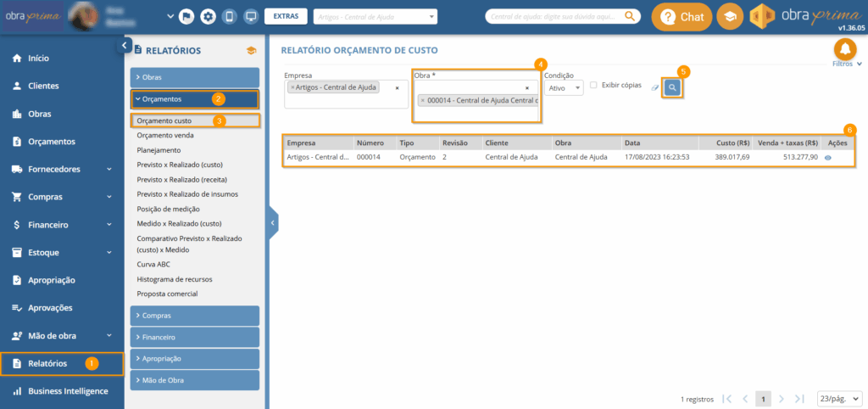
Task: Expand the Apropriação reports section
Action: pyautogui.click(x=195, y=359)
